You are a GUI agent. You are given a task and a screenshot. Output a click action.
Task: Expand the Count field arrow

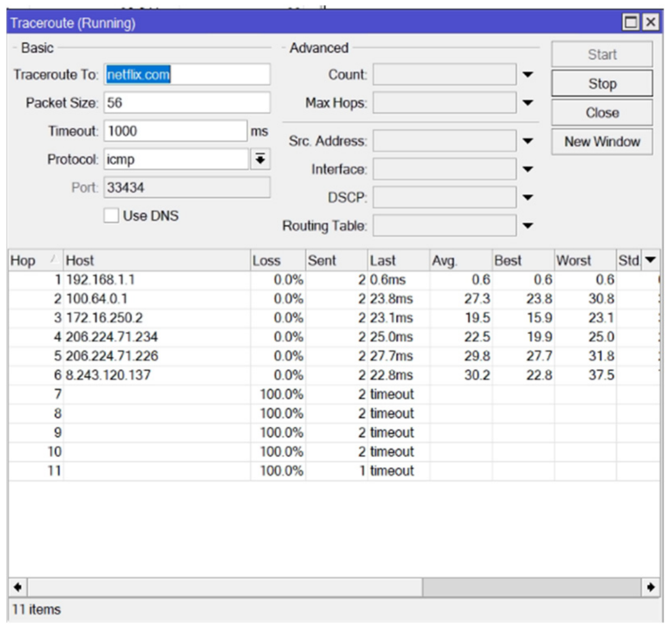pyautogui.click(x=528, y=74)
